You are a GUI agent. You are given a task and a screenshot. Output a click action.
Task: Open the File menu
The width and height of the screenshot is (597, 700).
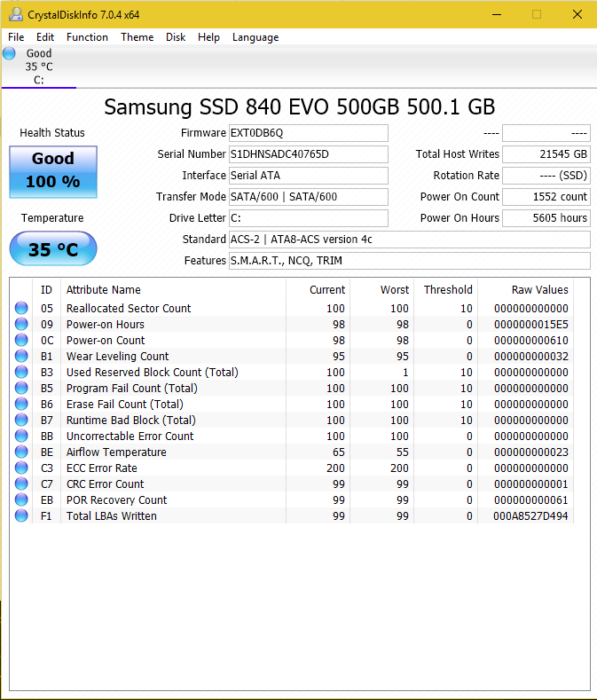coord(16,37)
